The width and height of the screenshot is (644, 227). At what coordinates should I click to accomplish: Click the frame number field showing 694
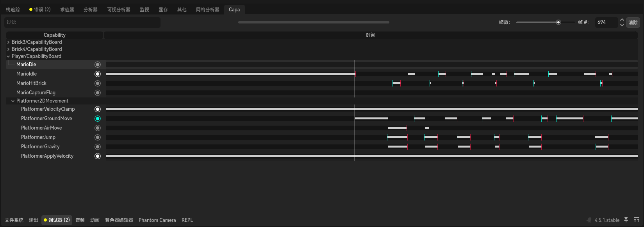(x=607, y=22)
